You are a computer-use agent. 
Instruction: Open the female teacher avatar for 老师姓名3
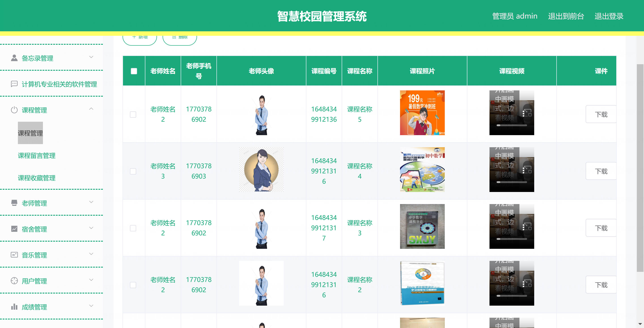point(261,169)
